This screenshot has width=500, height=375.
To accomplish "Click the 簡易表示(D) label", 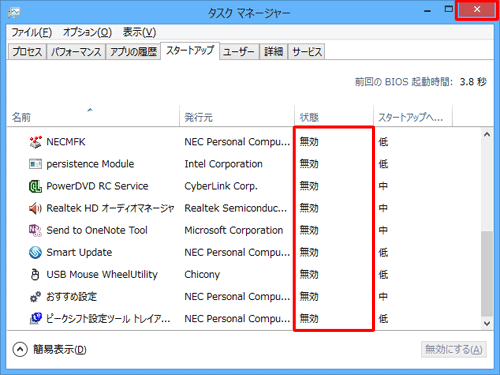I will pyautogui.click(x=60, y=349).
